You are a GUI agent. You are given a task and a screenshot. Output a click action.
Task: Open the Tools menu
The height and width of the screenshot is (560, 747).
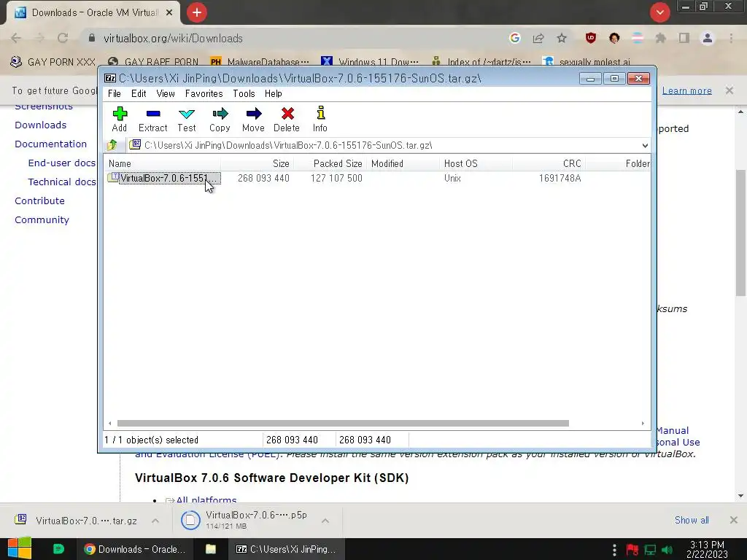[x=244, y=94]
